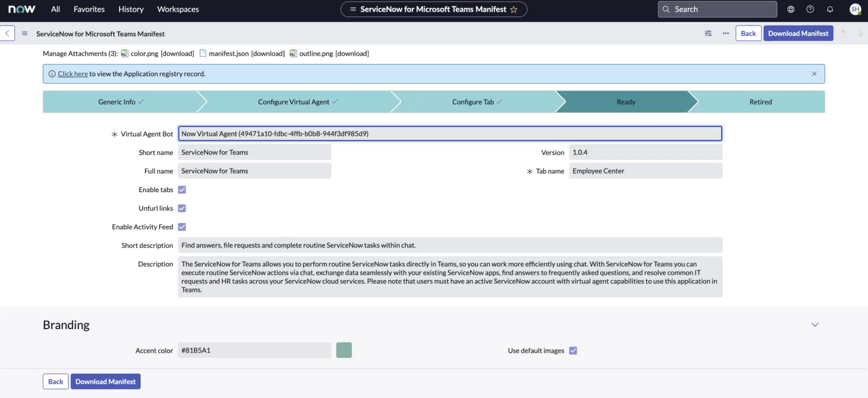
Task: Open the notifications bell
Action: point(830,9)
